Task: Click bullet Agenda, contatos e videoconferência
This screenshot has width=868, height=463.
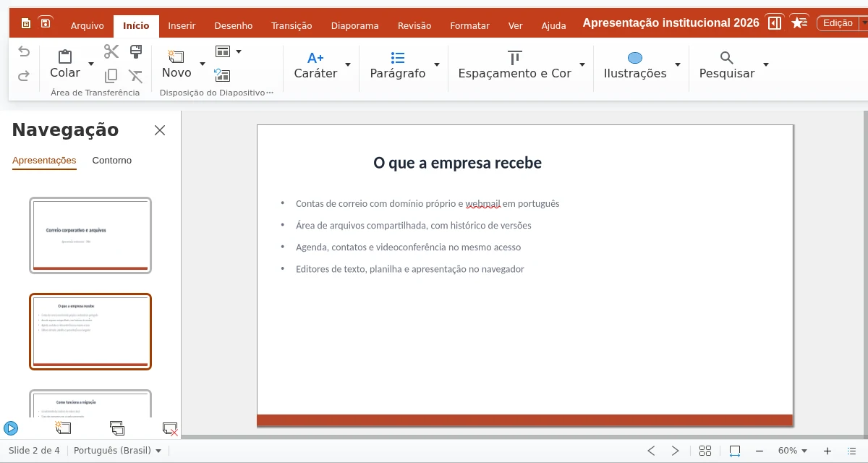Action: point(408,247)
